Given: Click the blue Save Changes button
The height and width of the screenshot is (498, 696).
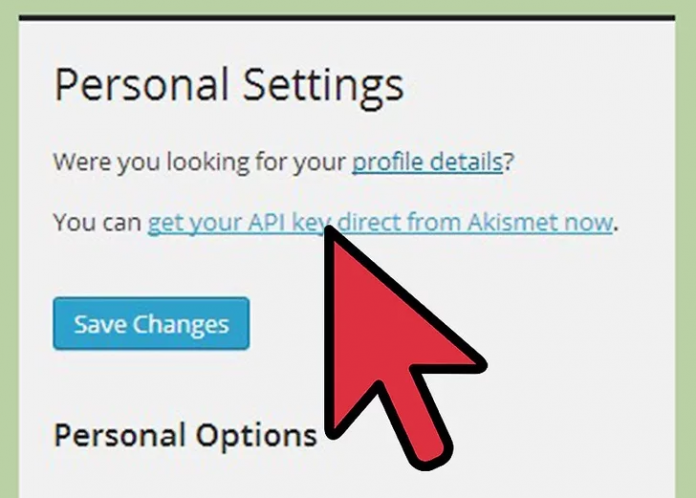Looking at the screenshot, I should pyautogui.click(x=151, y=324).
